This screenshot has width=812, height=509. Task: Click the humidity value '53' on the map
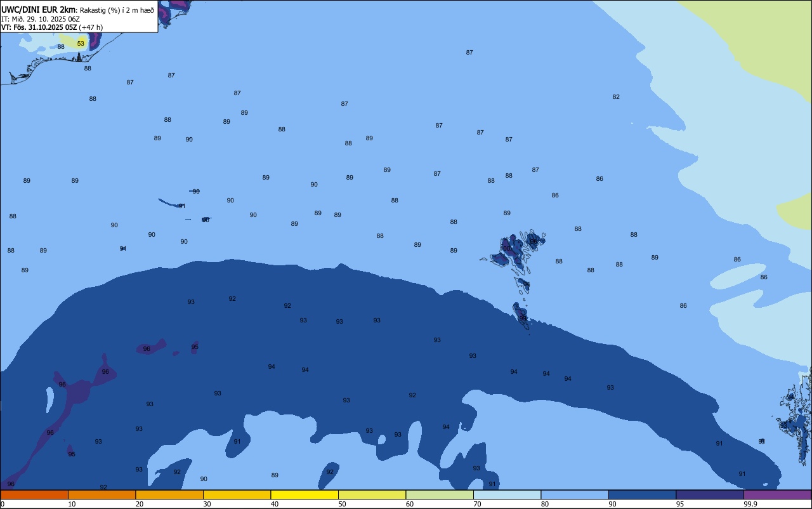pyautogui.click(x=81, y=44)
